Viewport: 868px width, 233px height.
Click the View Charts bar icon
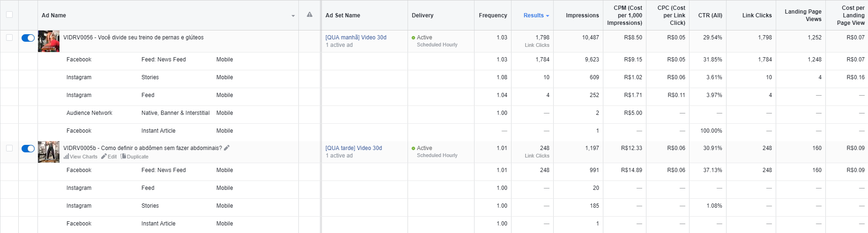tap(67, 157)
